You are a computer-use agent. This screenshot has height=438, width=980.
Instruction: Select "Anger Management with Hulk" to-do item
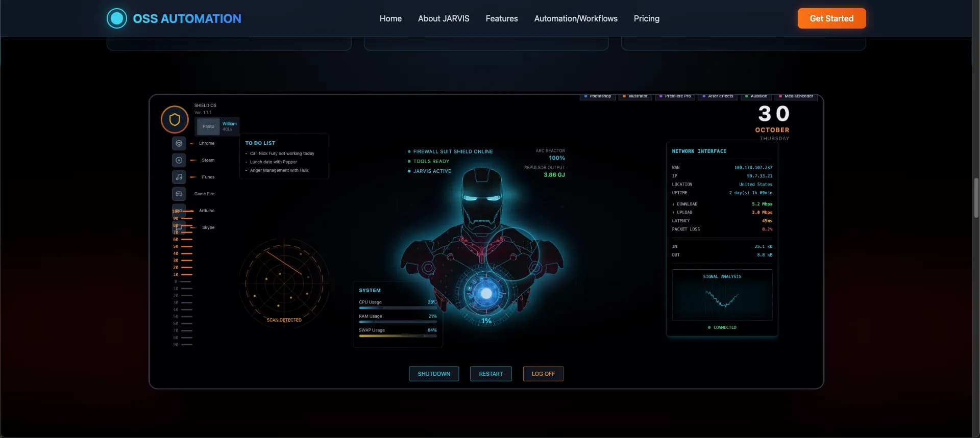pyautogui.click(x=279, y=170)
